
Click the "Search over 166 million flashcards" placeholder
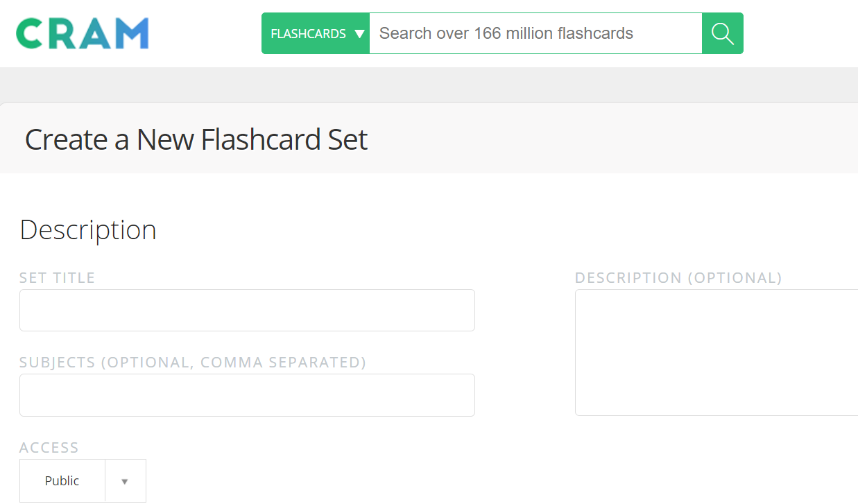(506, 33)
